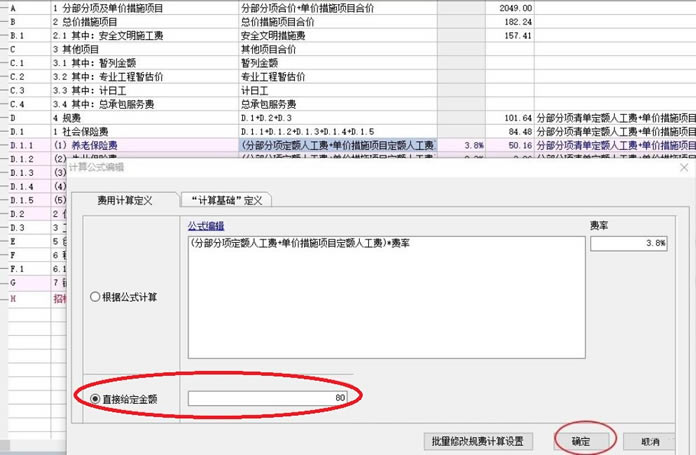Click the cell 安全文明措施费
The height and width of the screenshot is (455, 696).
point(338,36)
